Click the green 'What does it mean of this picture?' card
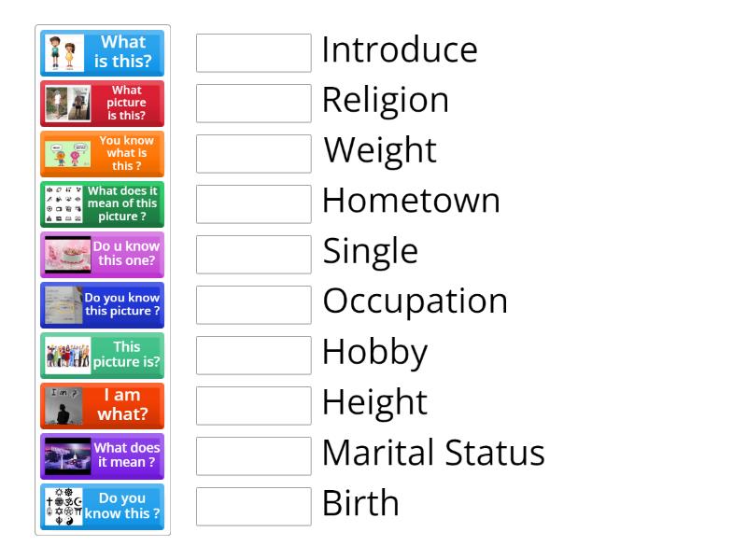The width and height of the screenshot is (747, 560). pos(102,204)
